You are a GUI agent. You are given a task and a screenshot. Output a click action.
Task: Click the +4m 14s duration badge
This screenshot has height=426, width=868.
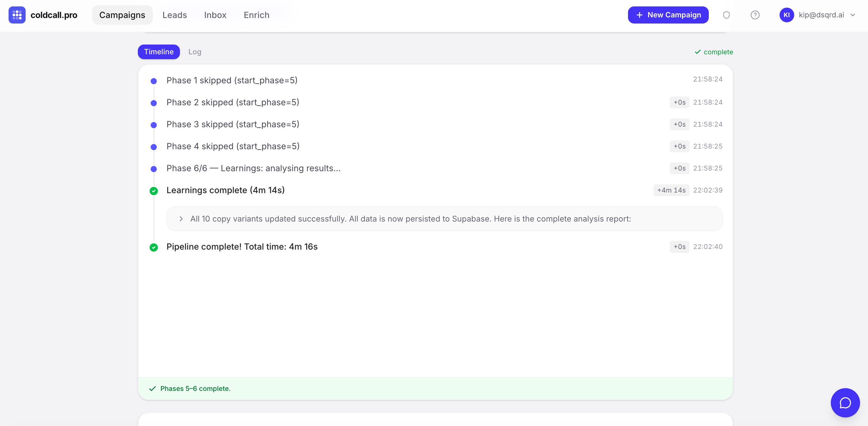[x=671, y=190]
